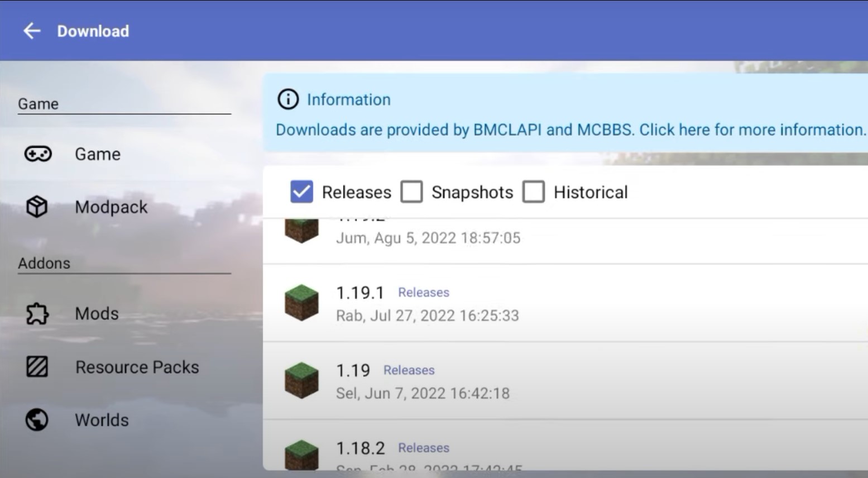Open Worlds using the globe icon
Viewport: 868px width, 478px height.
click(36, 420)
